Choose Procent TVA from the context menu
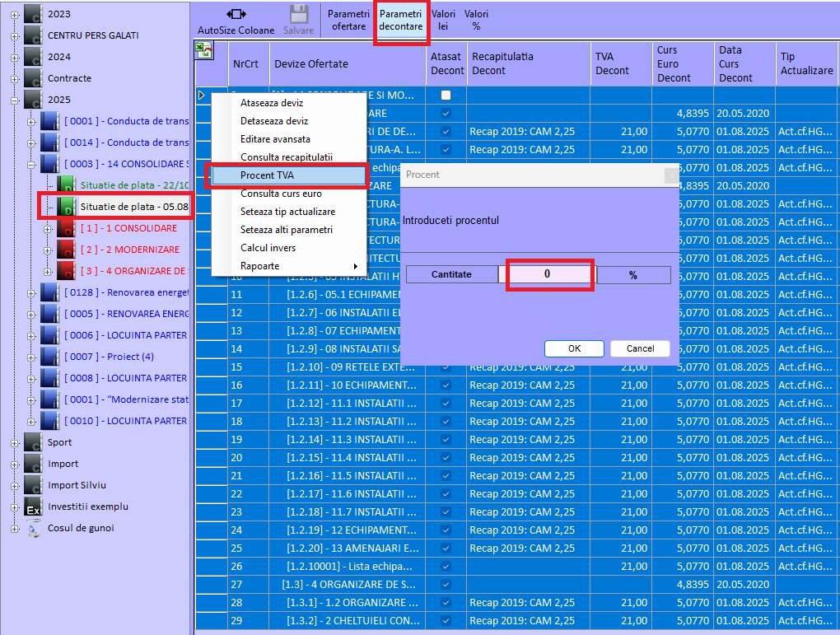840x635 pixels. pos(285,175)
